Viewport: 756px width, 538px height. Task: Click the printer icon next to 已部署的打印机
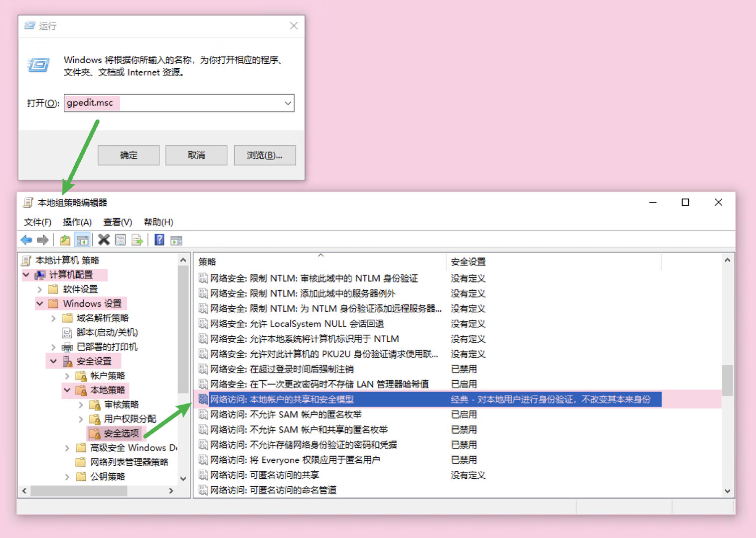click(x=67, y=347)
